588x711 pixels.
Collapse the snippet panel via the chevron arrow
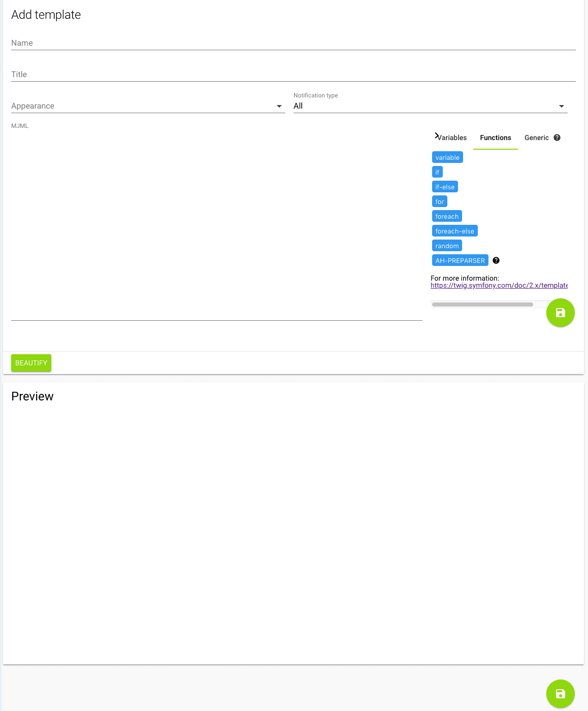click(x=437, y=136)
